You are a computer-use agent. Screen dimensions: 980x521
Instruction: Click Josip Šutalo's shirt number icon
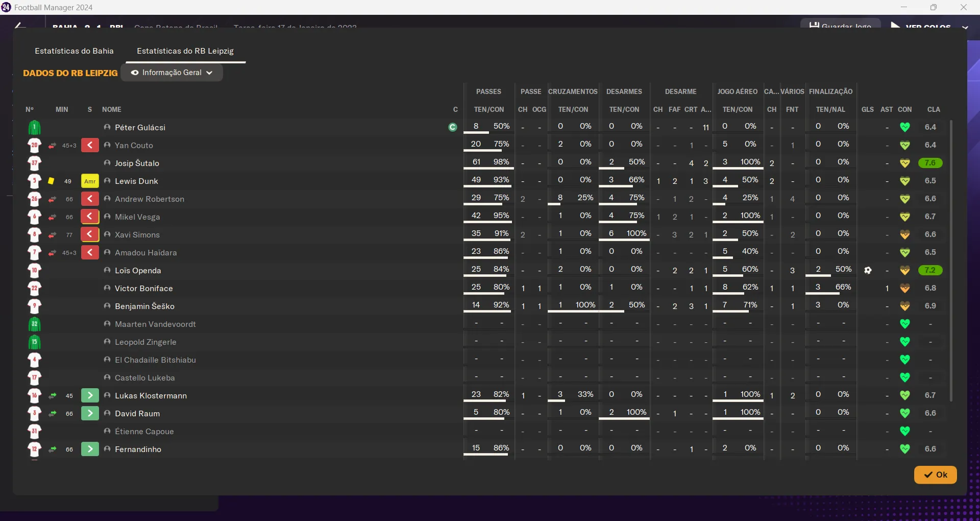coord(34,163)
